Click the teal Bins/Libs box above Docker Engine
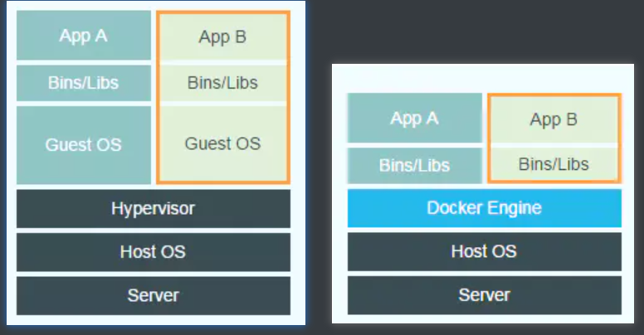The image size is (644, 335). [414, 165]
